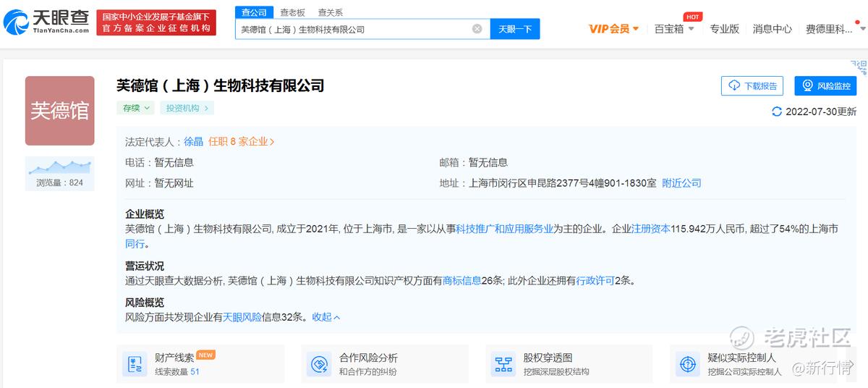Click the 挖掘深层股权结构 subtitle

click(556, 371)
